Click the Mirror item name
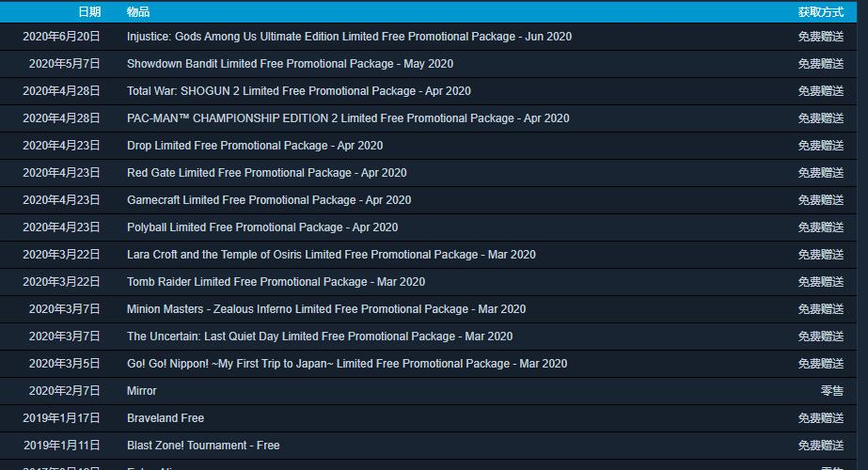The width and height of the screenshot is (868, 470). coord(142,391)
